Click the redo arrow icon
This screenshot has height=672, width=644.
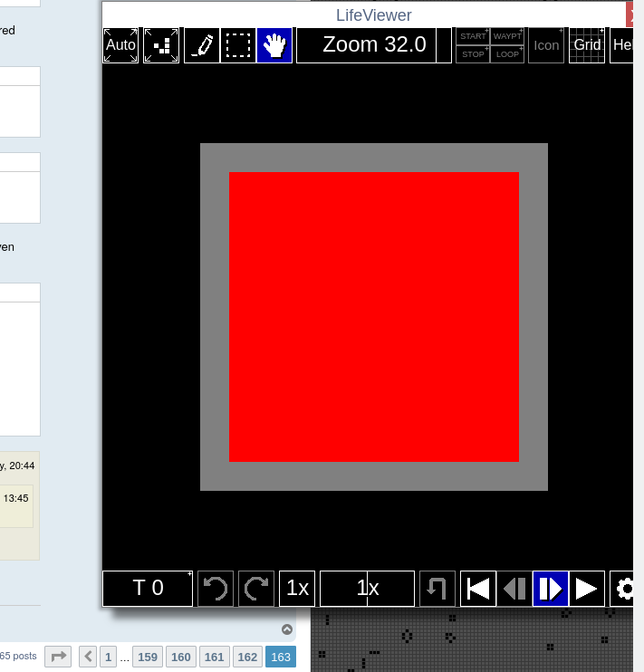click(256, 589)
